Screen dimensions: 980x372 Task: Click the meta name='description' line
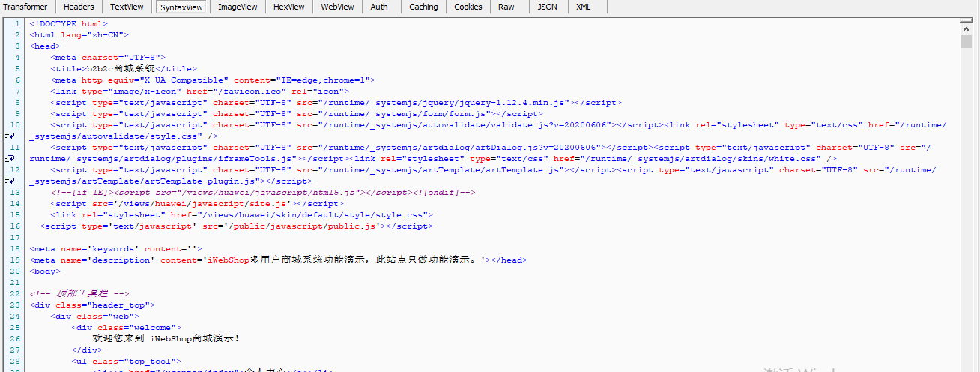tap(278, 260)
